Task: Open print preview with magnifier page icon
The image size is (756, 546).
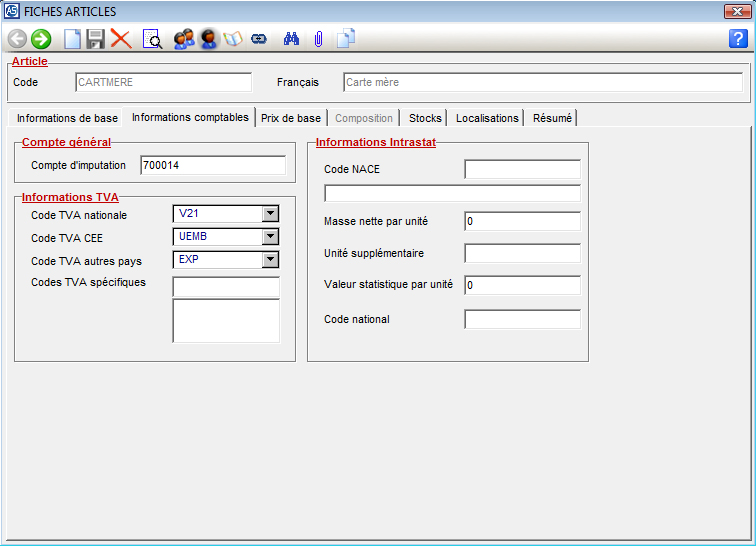Action: pyautogui.click(x=152, y=39)
